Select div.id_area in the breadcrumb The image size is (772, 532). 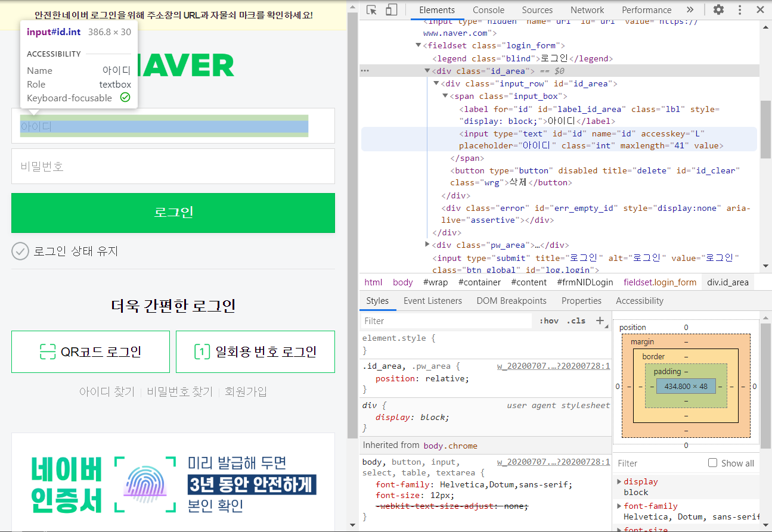coord(728,282)
